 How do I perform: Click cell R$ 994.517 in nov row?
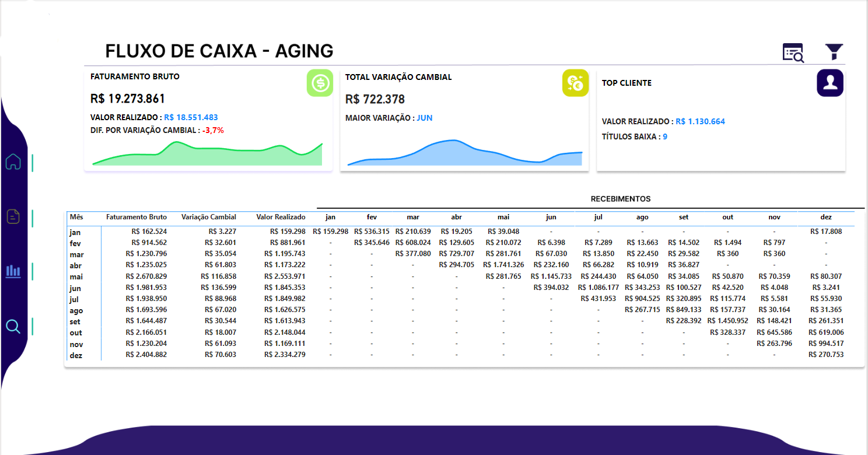click(x=826, y=343)
